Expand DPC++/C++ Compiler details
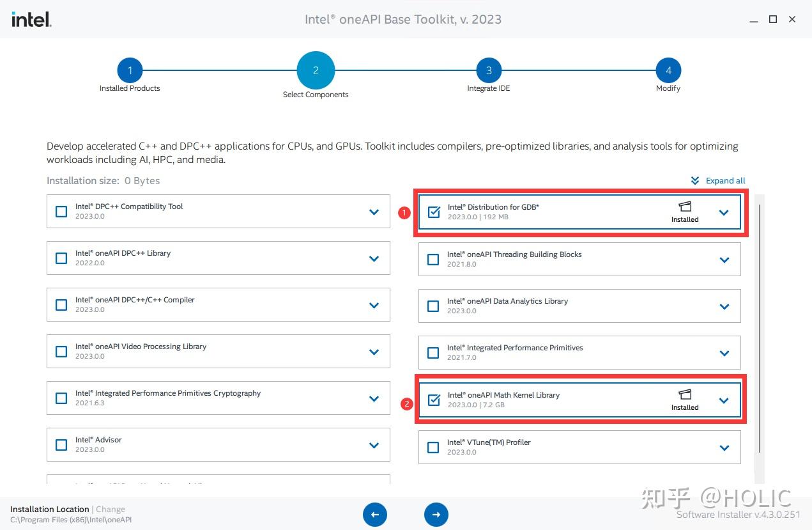 point(374,306)
